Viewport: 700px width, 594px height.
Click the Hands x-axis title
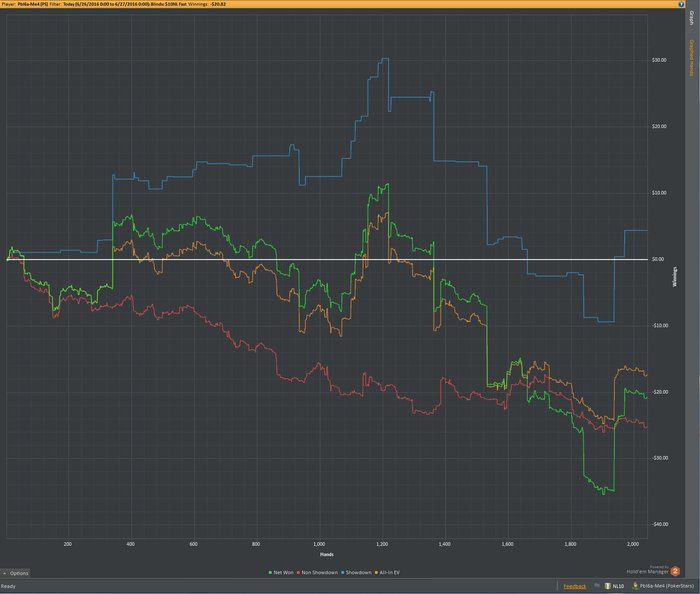tap(327, 554)
